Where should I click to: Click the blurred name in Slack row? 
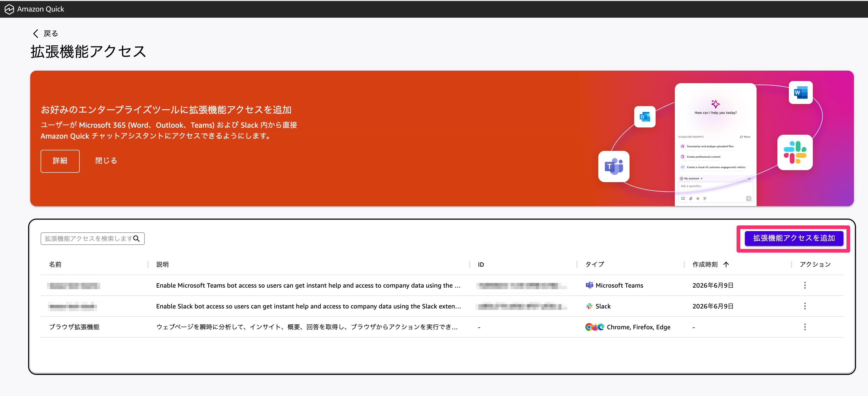click(72, 306)
